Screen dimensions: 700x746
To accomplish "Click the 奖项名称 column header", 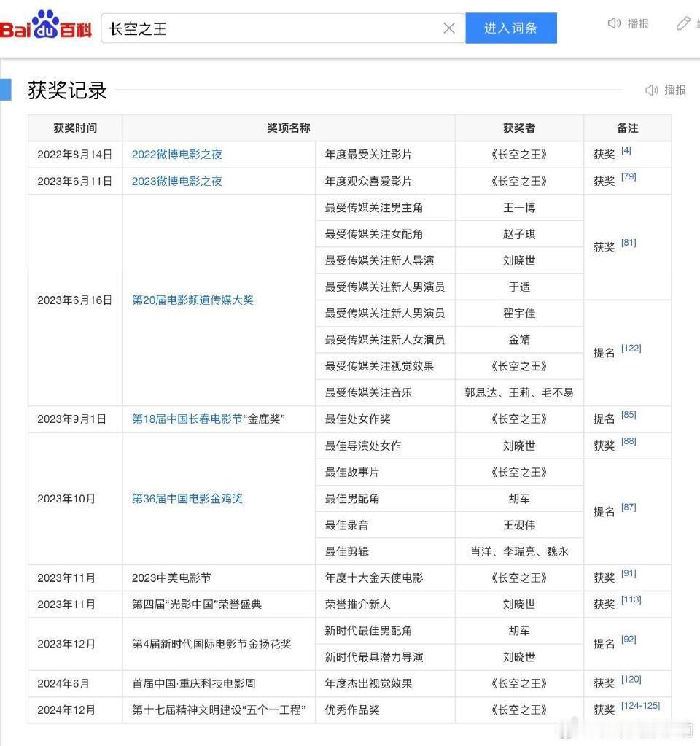I will [288, 128].
